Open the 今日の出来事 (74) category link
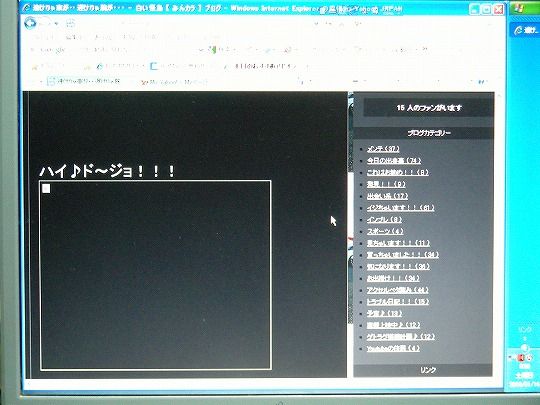This screenshot has height=405, width=540. 394,160
